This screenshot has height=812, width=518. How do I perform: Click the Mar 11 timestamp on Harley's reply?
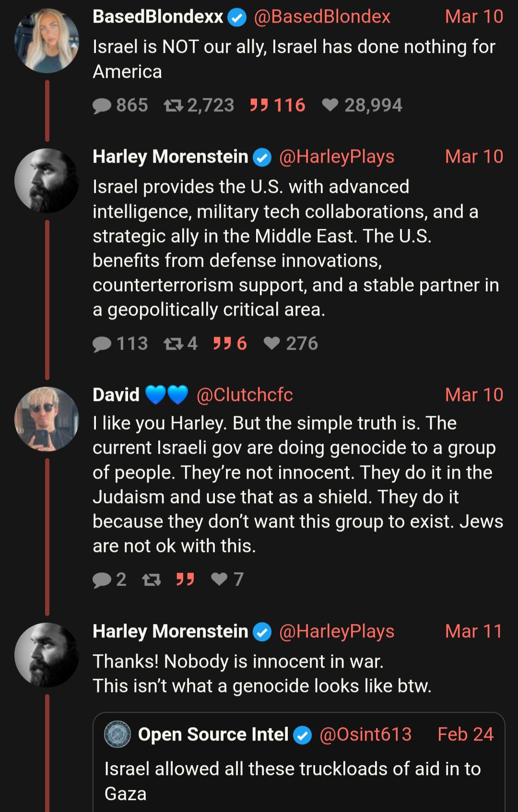[473, 631]
